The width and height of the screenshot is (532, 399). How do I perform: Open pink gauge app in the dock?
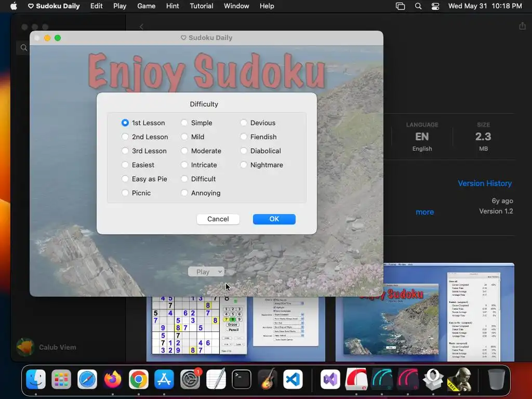pos(408,379)
